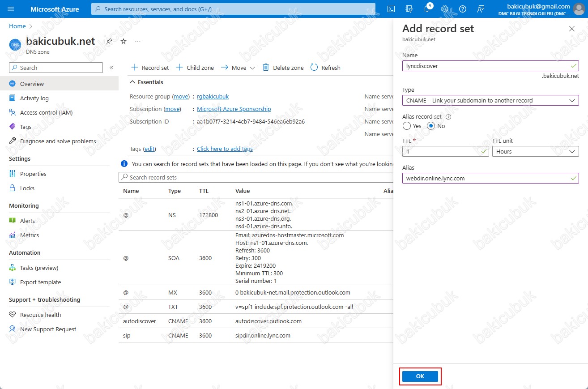Refresh the DNS zone view
The width and height of the screenshot is (588, 389).
(325, 68)
